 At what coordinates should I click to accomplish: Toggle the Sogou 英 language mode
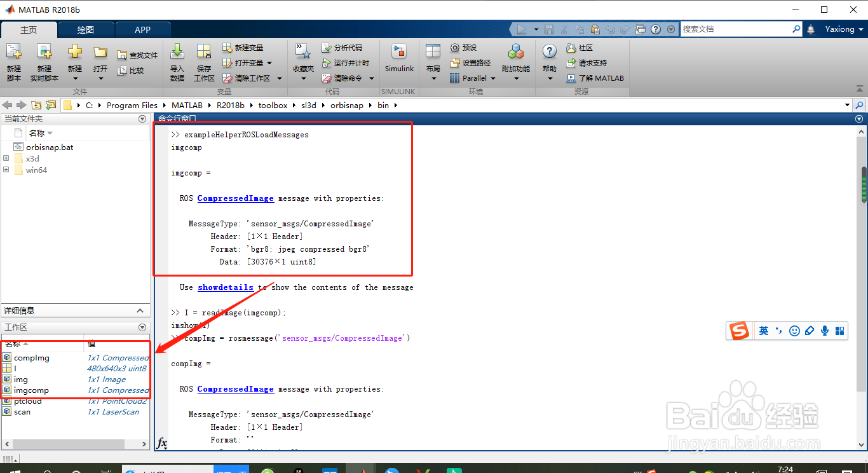tap(764, 331)
